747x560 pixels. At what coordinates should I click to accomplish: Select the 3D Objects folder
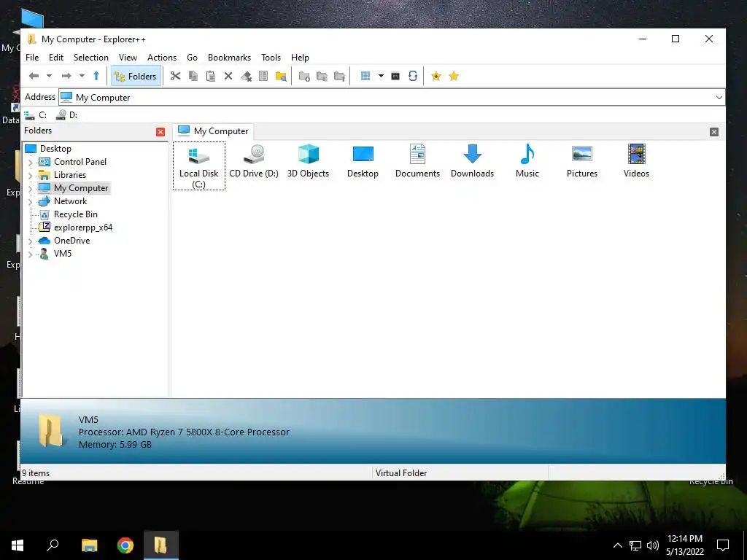pos(309,162)
